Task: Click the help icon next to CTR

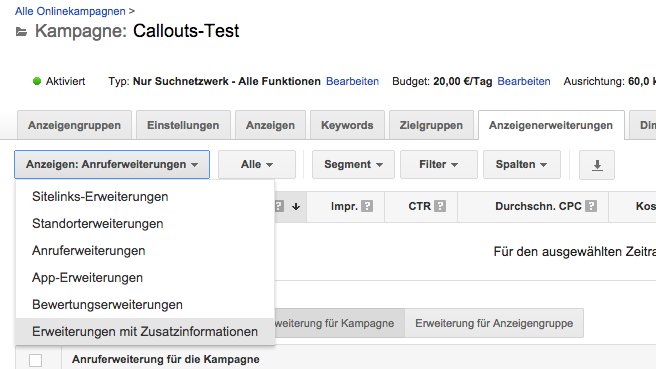Action: click(440, 206)
